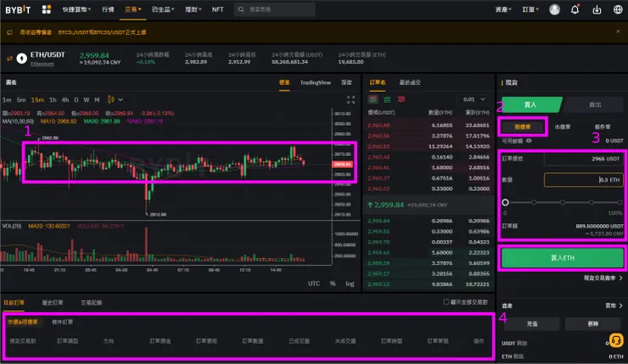Viewport: 628px width, 364px height.
Task: Open the derivatives nav dropdown
Action: 163,9
